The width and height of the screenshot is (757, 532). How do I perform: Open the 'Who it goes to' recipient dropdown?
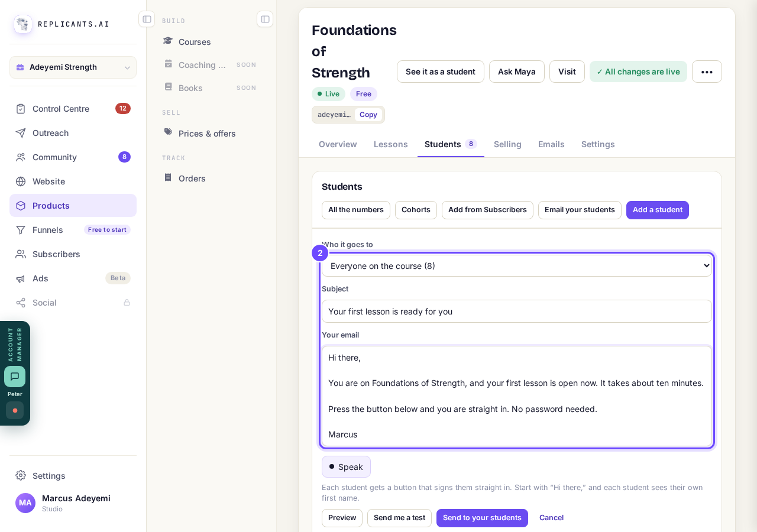click(517, 266)
